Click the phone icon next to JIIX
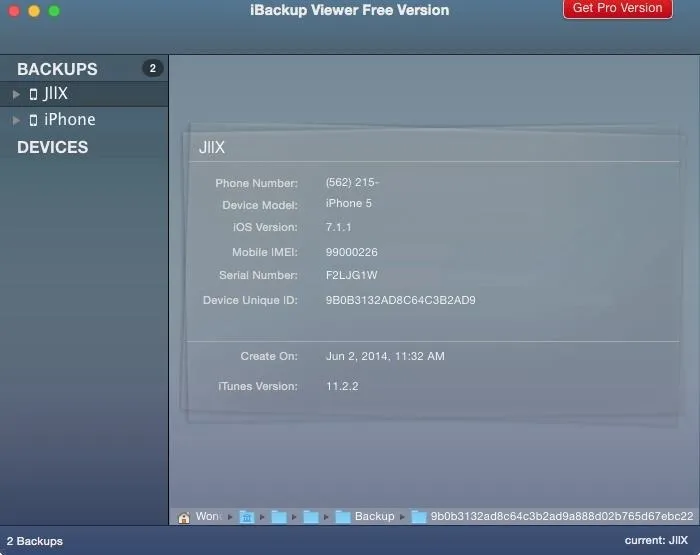The width and height of the screenshot is (700, 555). [x=33, y=94]
